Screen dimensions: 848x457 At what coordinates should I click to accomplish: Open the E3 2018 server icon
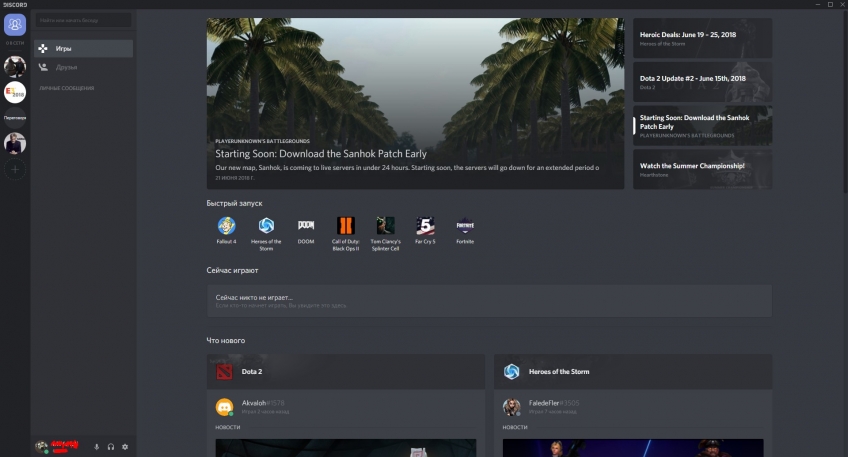click(15, 92)
